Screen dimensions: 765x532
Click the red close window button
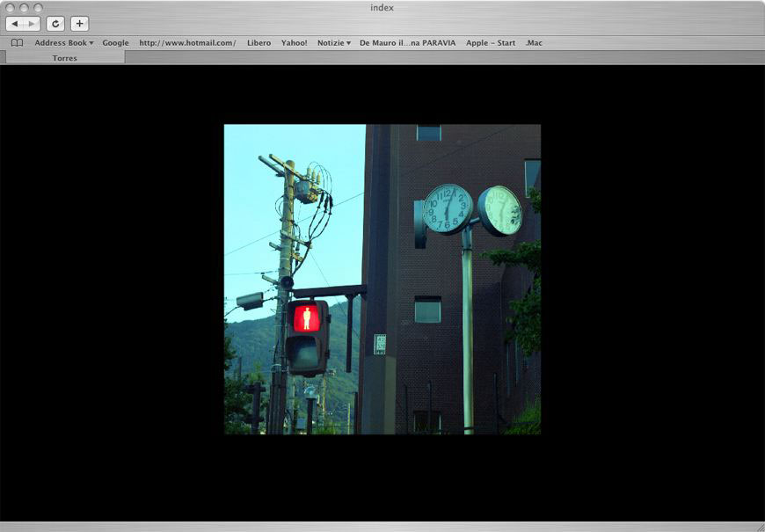coord(10,7)
